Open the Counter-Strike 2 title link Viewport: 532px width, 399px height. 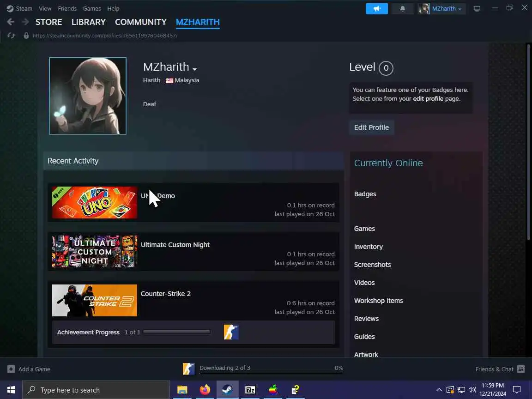pyautogui.click(x=166, y=294)
